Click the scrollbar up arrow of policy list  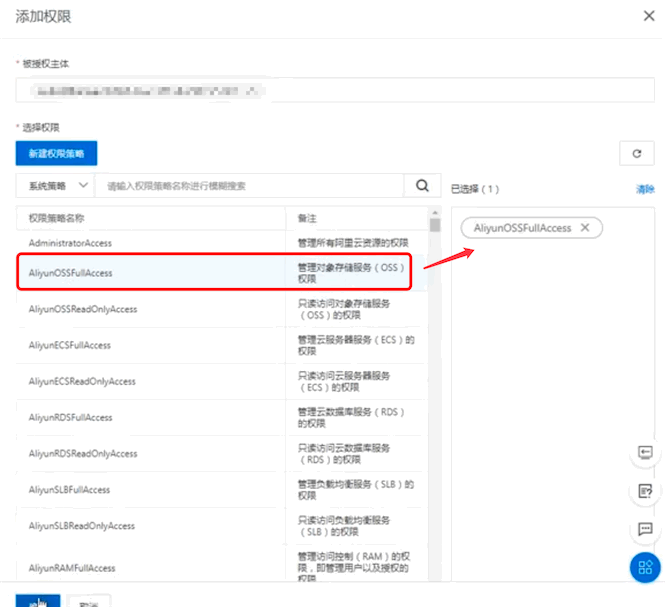[435, 212]
